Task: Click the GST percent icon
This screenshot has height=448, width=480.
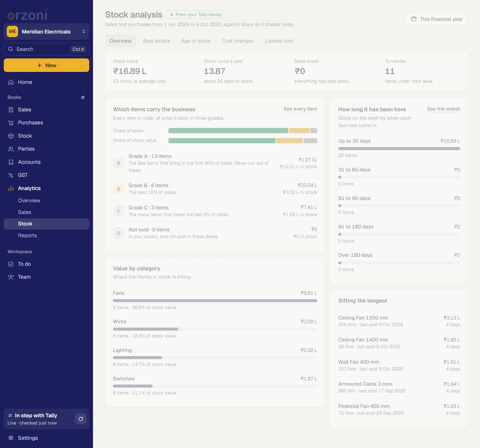Action: click(11, 175)
